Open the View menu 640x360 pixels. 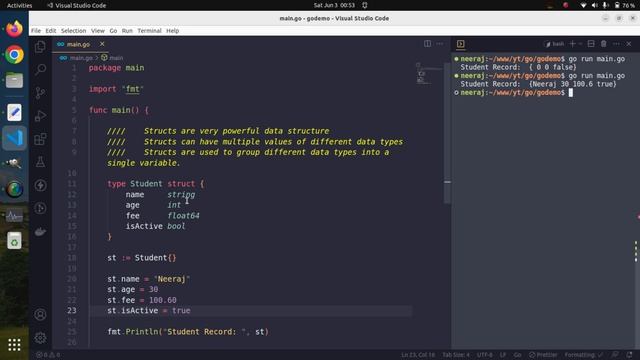tap(98, 31)
